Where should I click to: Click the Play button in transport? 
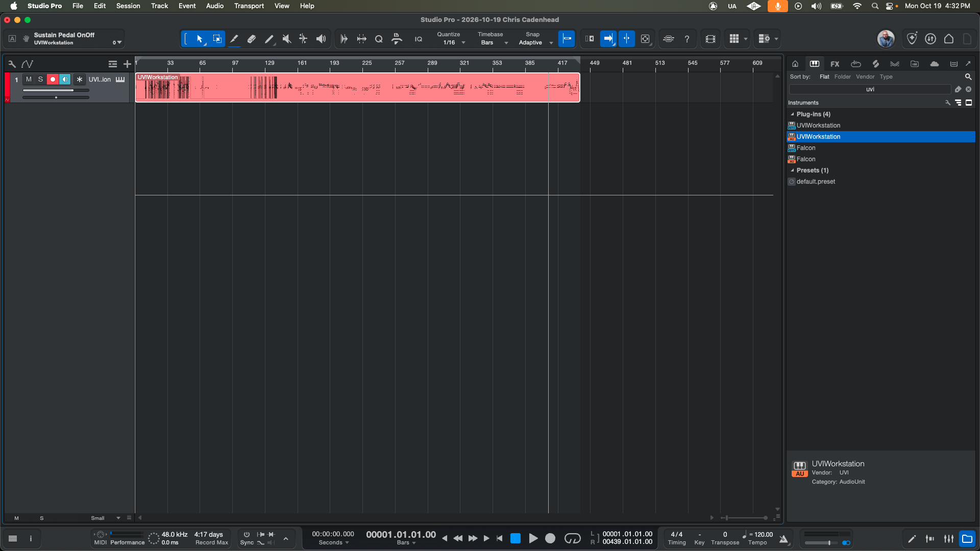click(x=533, y=538)
